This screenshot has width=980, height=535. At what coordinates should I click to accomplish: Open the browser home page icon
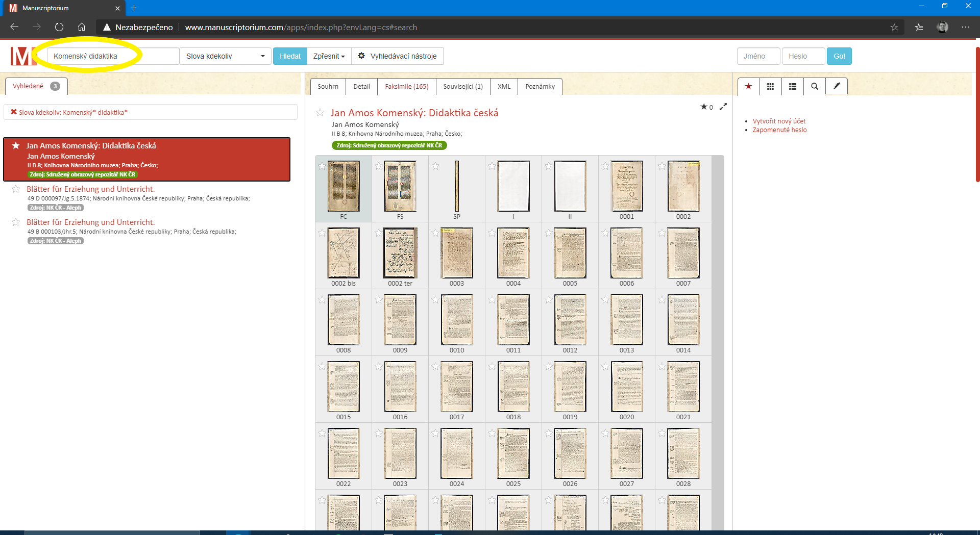82,28
